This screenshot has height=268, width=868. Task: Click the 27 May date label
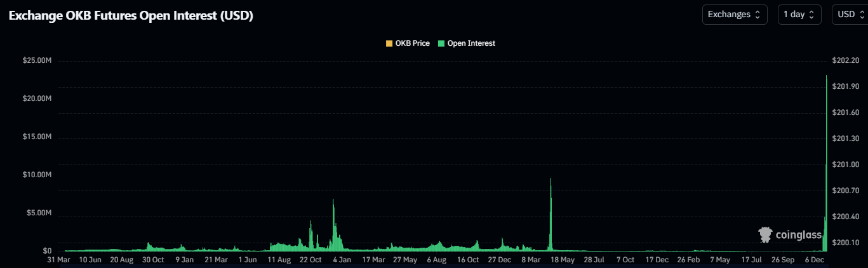(405, 260)
